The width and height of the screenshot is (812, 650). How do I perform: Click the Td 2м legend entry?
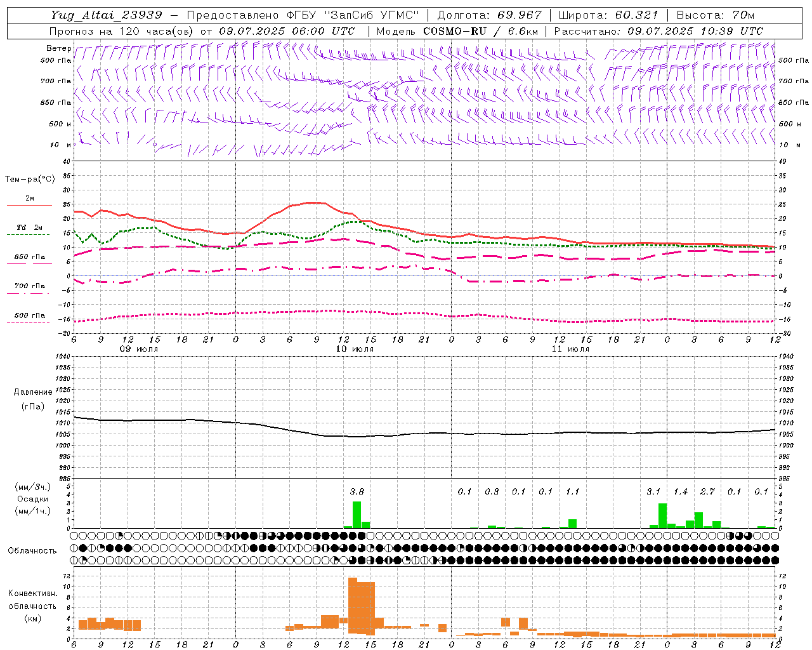tap(29, 227)
